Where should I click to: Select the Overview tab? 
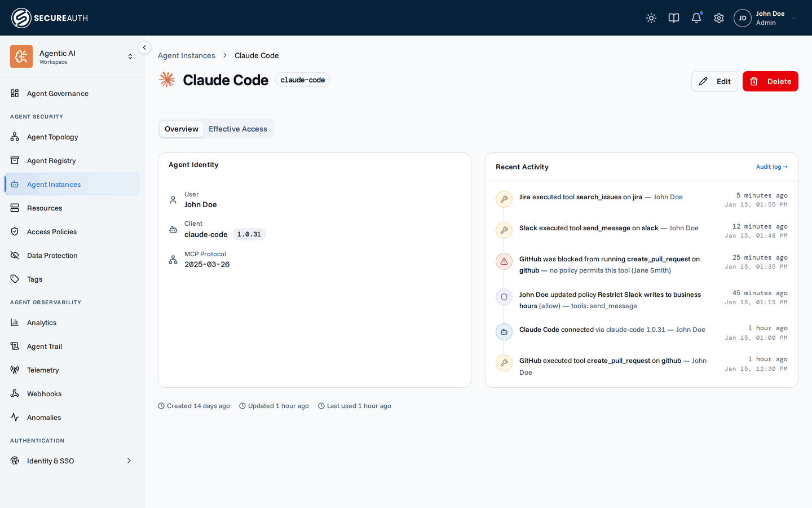pyautogui.click(x=182, y=129)
